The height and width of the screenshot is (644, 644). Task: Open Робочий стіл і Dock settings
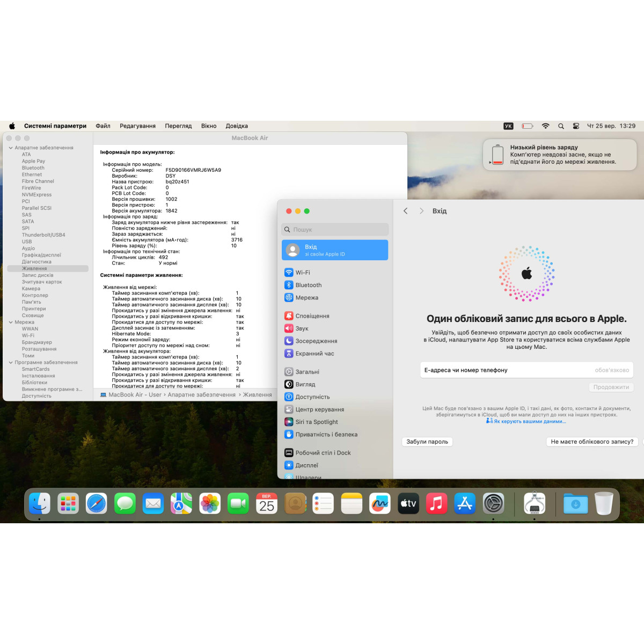click(x=335, y=453)
